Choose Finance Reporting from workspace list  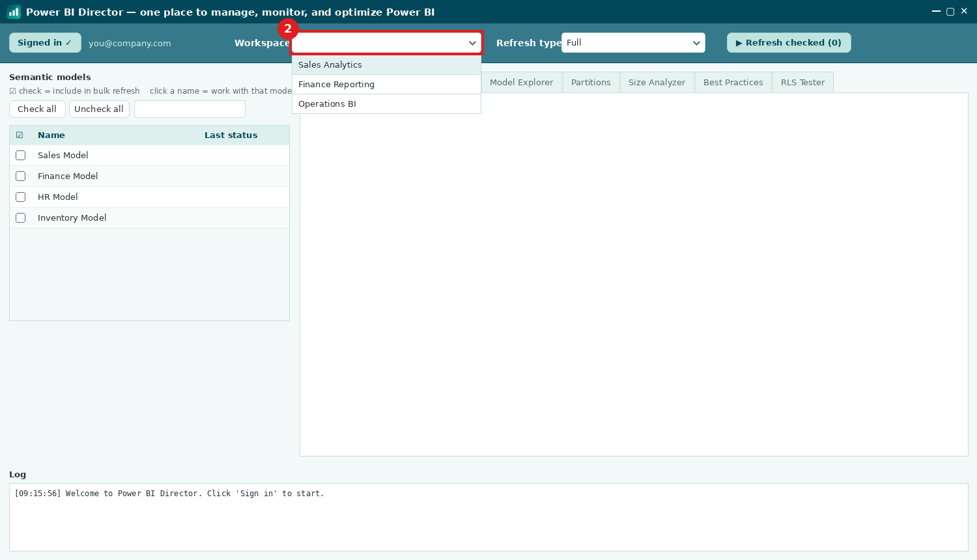coord(386,85)
